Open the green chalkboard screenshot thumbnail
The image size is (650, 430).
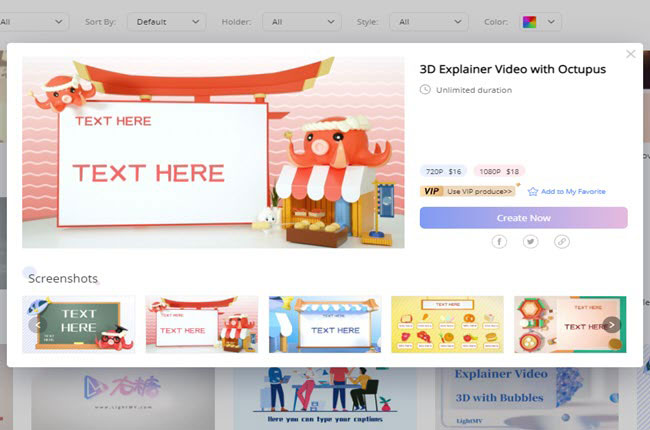(79, 324)
